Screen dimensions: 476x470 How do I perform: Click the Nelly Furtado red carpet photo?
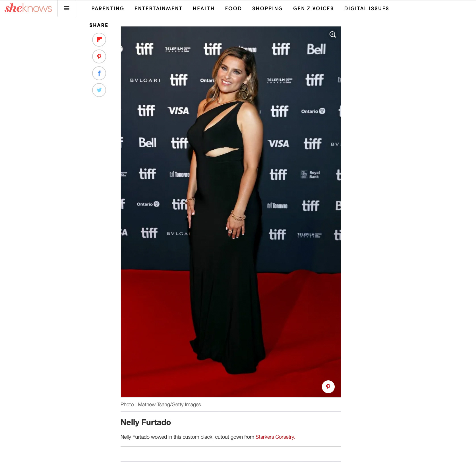(x=231, y=212)
